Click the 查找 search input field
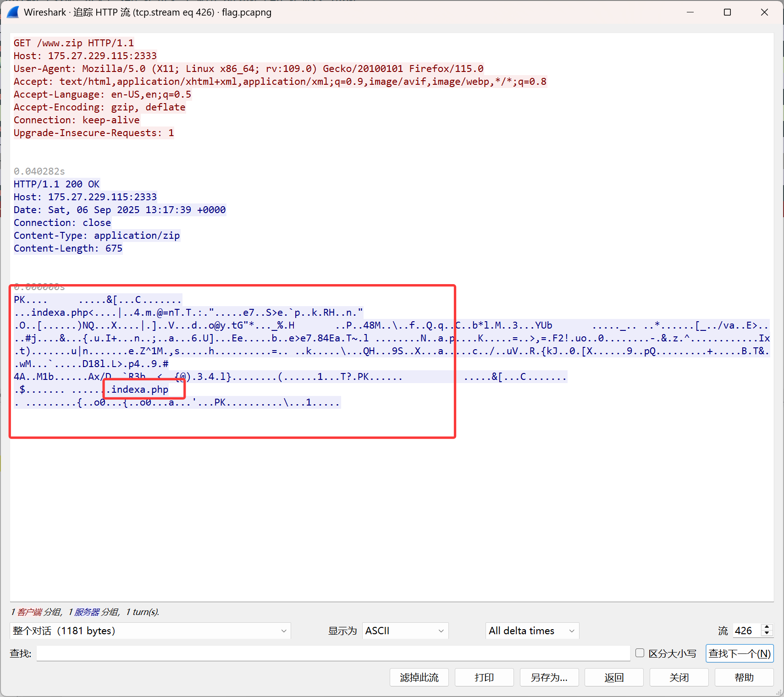This screenshot has width=784, height=697. [x=333, y=653]
